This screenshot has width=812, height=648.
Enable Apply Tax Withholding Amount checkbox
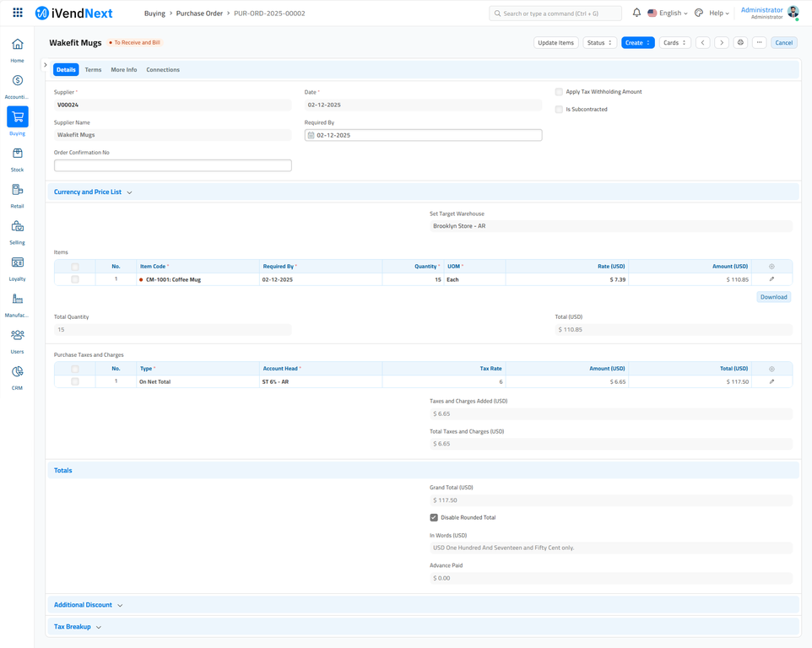coord(559,92)
